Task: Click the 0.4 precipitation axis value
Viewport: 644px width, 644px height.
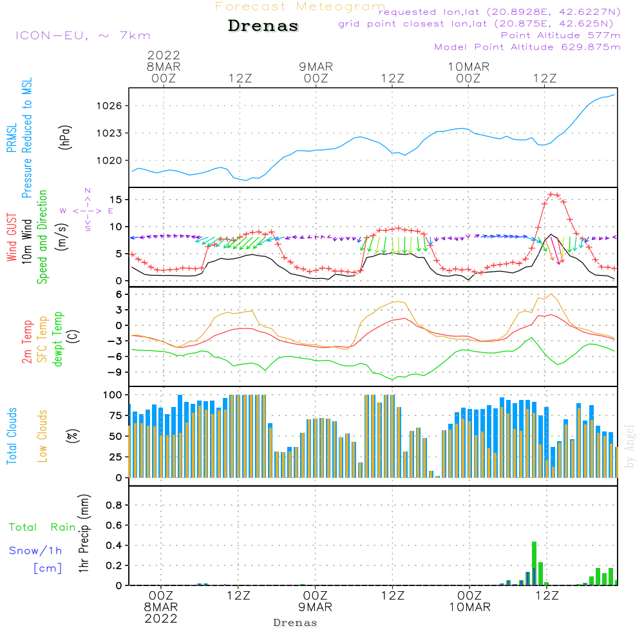Action: pyautogui.click(x=114, y=545)
